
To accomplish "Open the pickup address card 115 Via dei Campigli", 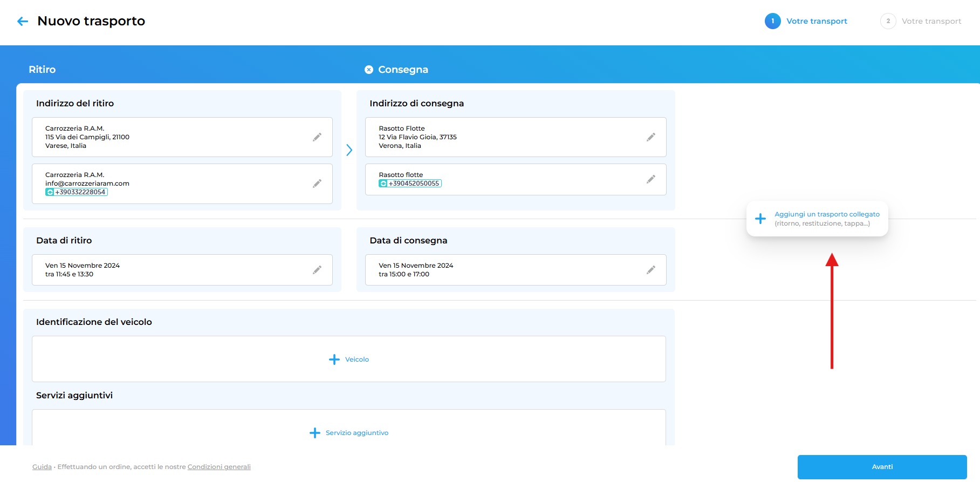I will (x=182, y=137).
